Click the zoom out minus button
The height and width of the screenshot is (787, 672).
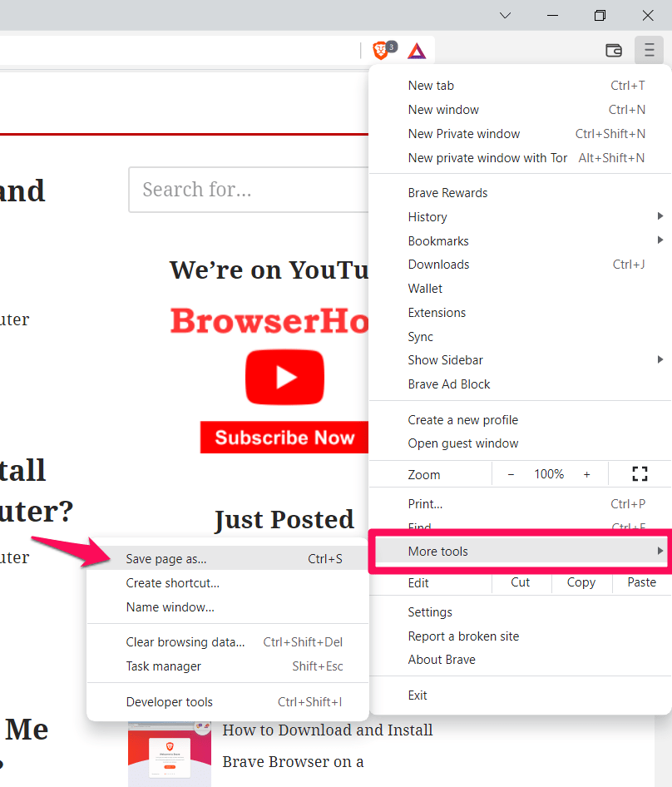pos(511,474)
